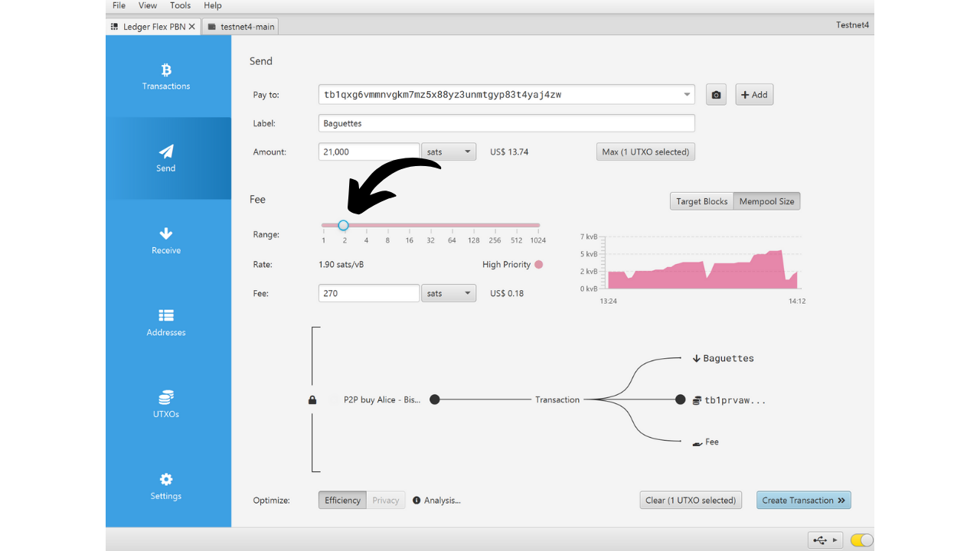Go to the Addresses section
This screenshot has width=980, height=551.
(x=166, y=322)
